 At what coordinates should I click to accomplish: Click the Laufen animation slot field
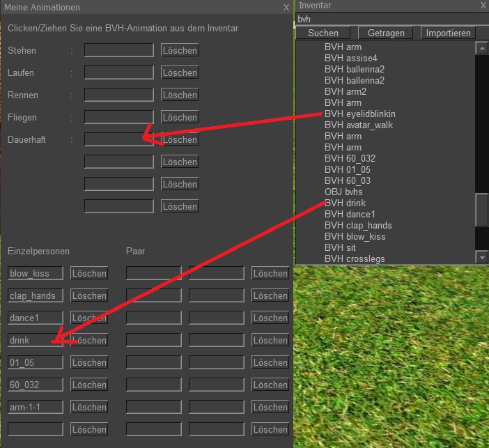click(118, 72)
